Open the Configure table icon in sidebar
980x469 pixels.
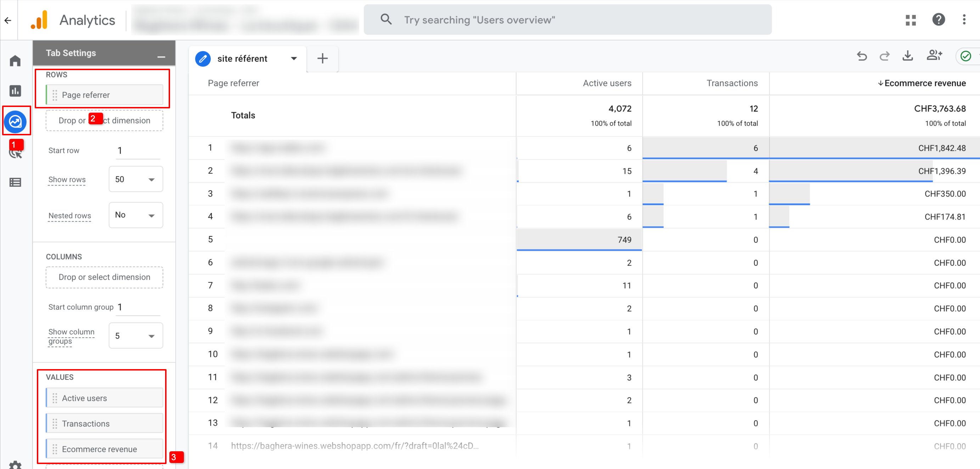point(15,182)
